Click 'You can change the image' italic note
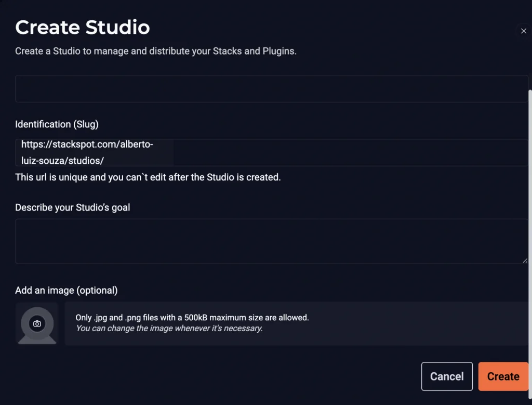Screen dimensions: 532x405 point(169,328)
